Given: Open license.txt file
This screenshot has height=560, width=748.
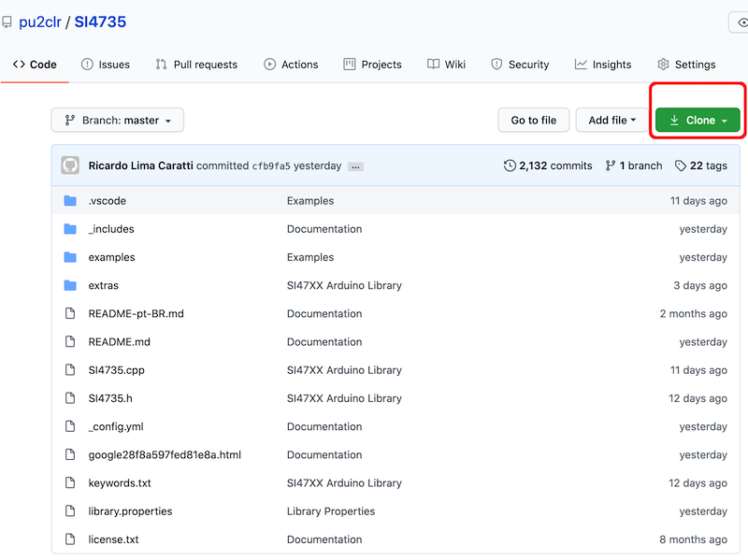Looking at the screenshot, I should (x=113, y=539).
